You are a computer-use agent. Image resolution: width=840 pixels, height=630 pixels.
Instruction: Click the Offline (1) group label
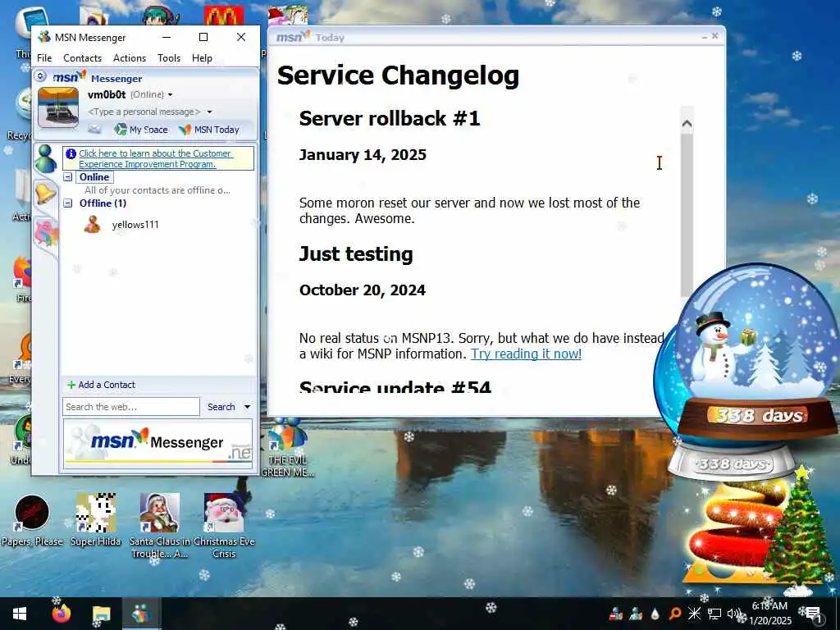click(103, 203)
